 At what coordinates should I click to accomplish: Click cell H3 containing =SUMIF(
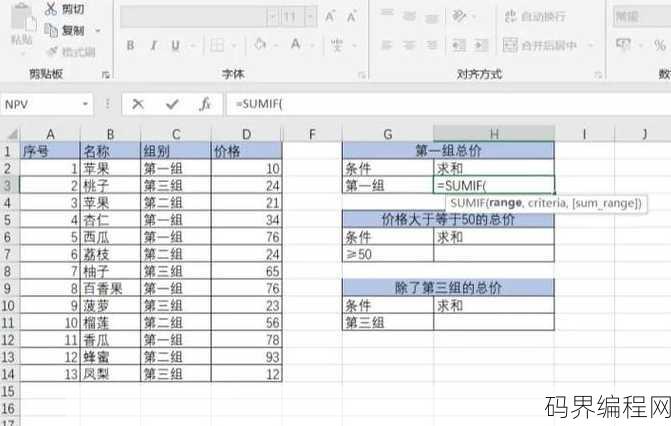point(494,185)
